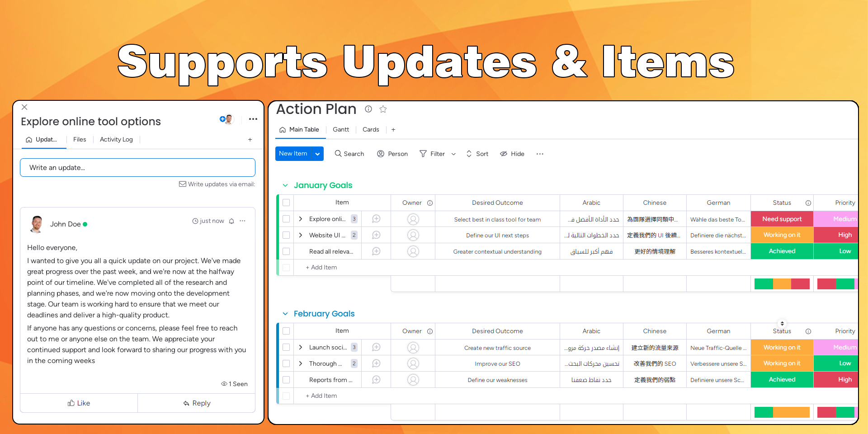Collapse the January Goals group
Screen dimensions: 868x434
285,185
